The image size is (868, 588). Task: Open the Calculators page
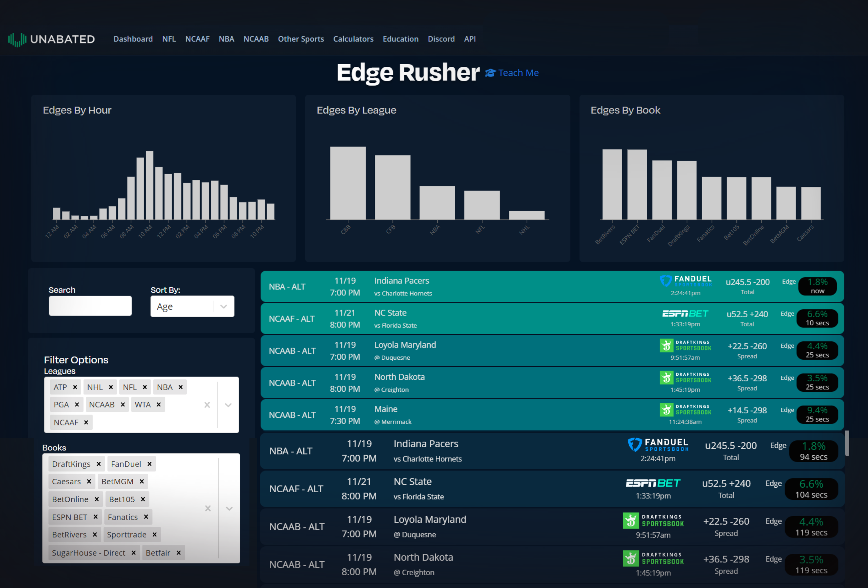(x=353, y=39)
